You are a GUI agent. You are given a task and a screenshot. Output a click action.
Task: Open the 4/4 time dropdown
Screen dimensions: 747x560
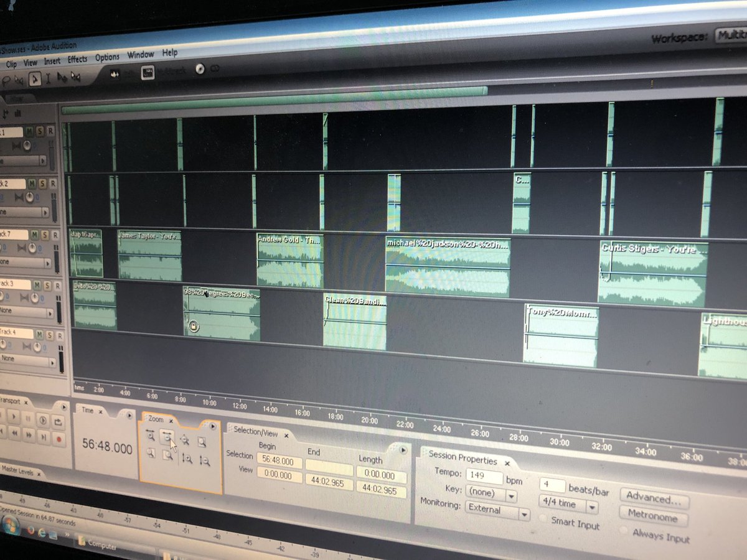click(592, 507)
